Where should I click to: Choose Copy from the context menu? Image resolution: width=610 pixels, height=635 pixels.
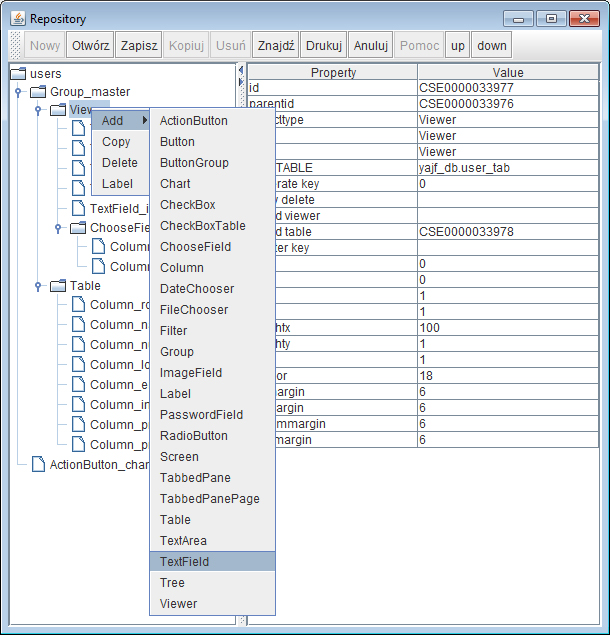[121, 142]
